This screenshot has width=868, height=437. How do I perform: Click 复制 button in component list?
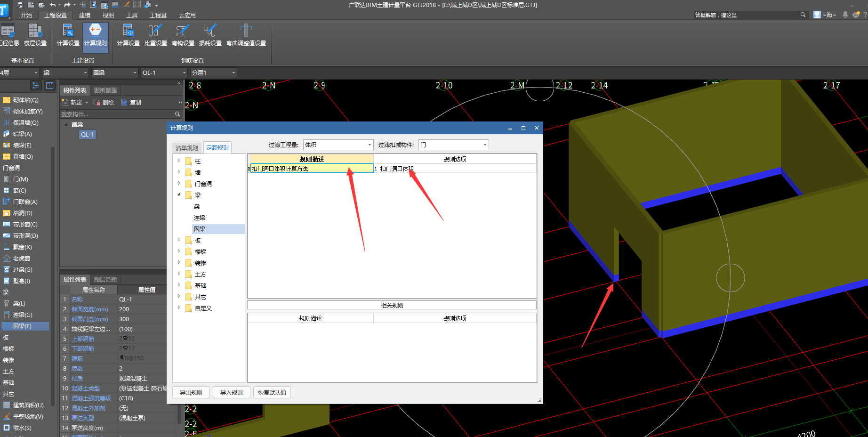pyautogui.click(x=131, y=102)
